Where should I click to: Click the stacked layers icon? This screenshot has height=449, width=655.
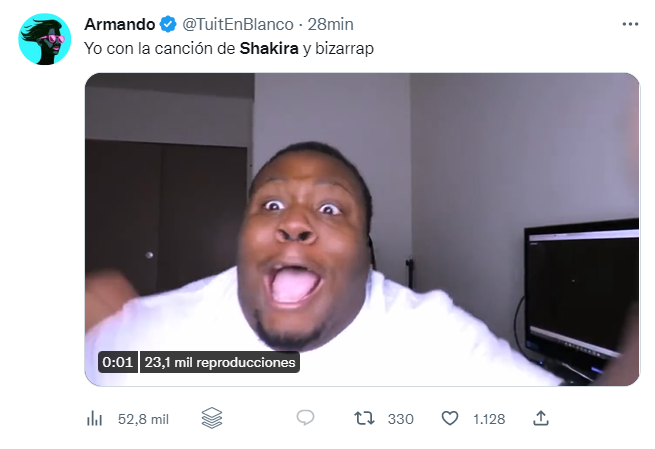[x=212, y=418]
